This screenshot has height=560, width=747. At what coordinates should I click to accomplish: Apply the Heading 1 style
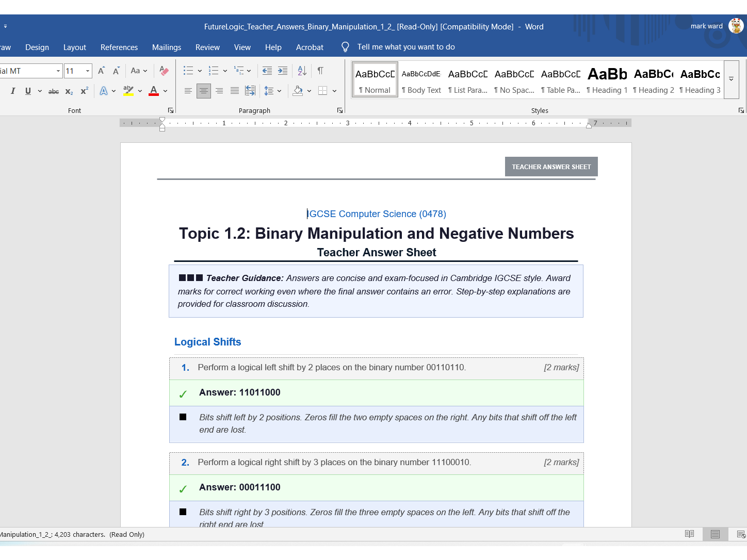click(x=607, y=79)
